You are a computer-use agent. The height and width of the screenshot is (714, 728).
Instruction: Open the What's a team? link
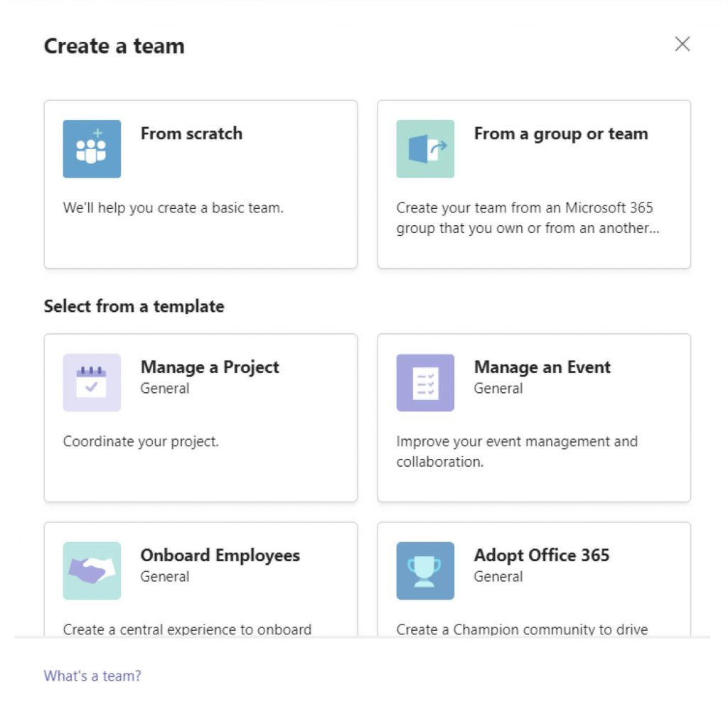[92, 676]
